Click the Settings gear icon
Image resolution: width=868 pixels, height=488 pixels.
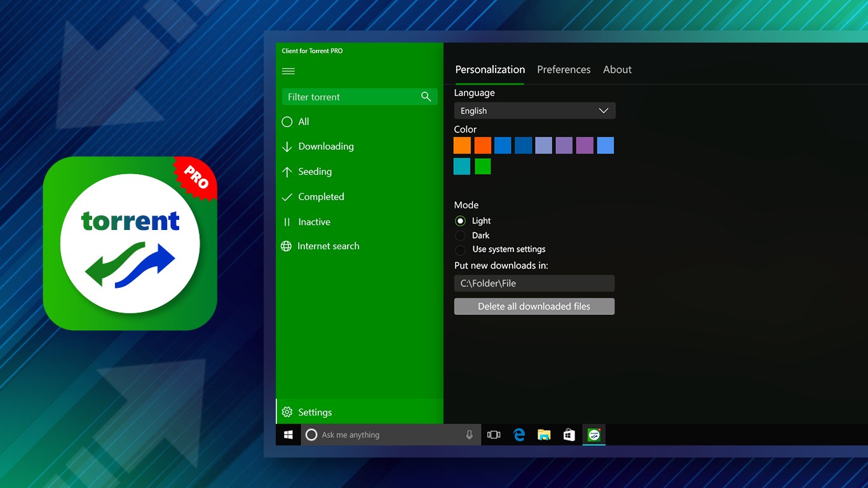(287, 412)
